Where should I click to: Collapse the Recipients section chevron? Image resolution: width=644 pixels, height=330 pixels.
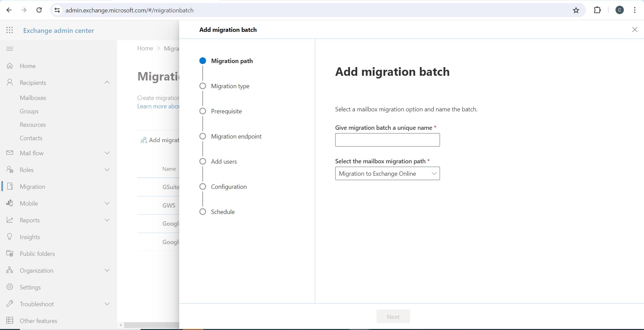tap(107, 82)
